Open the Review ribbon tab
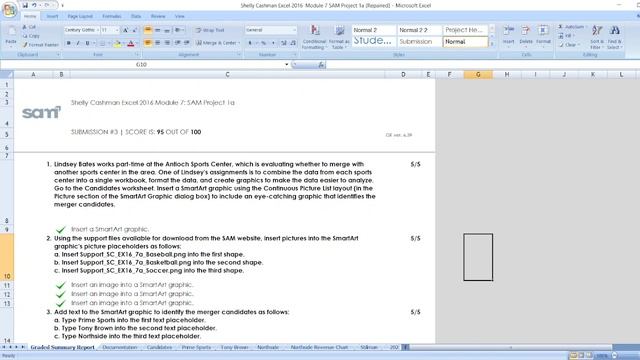This screenshot has height=360, width=640. tap(158, 16)
